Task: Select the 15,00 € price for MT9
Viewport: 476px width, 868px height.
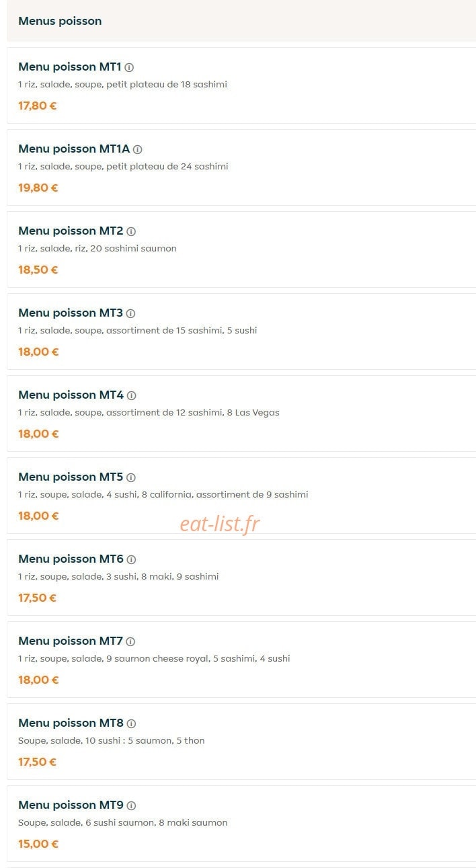Action: (38, 844)
